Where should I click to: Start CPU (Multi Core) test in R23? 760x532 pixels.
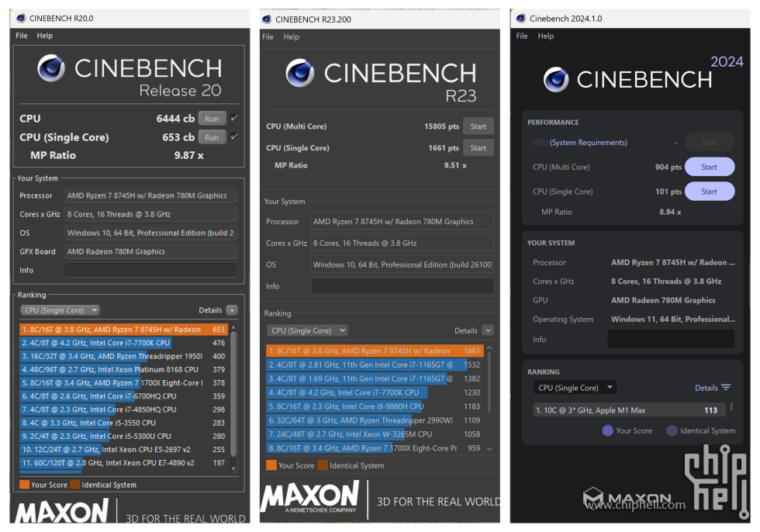pos(478,126)
